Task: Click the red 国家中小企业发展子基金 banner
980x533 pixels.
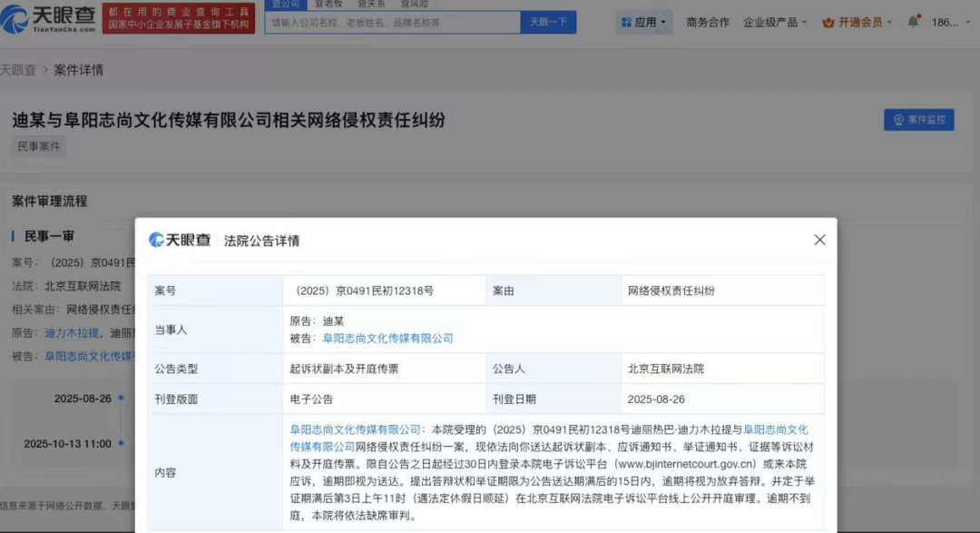Action: (x=177, y=18)
